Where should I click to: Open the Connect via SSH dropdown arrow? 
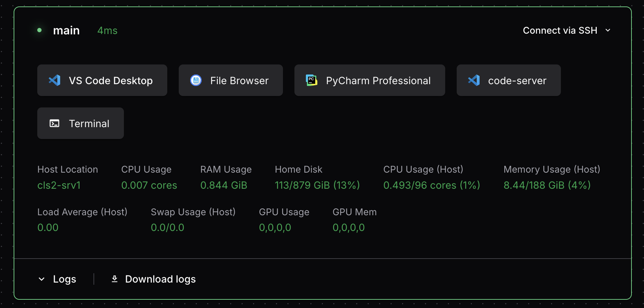point(608,30)
